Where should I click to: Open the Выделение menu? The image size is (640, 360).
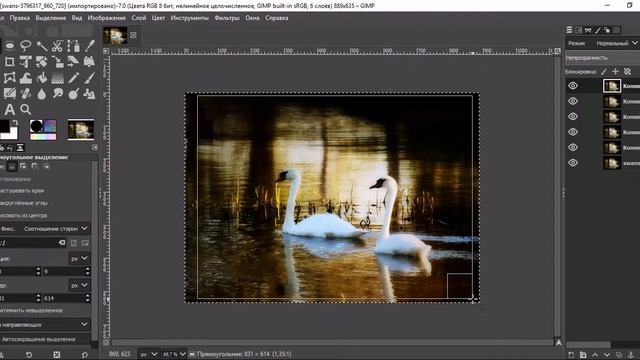click(51, 18)
